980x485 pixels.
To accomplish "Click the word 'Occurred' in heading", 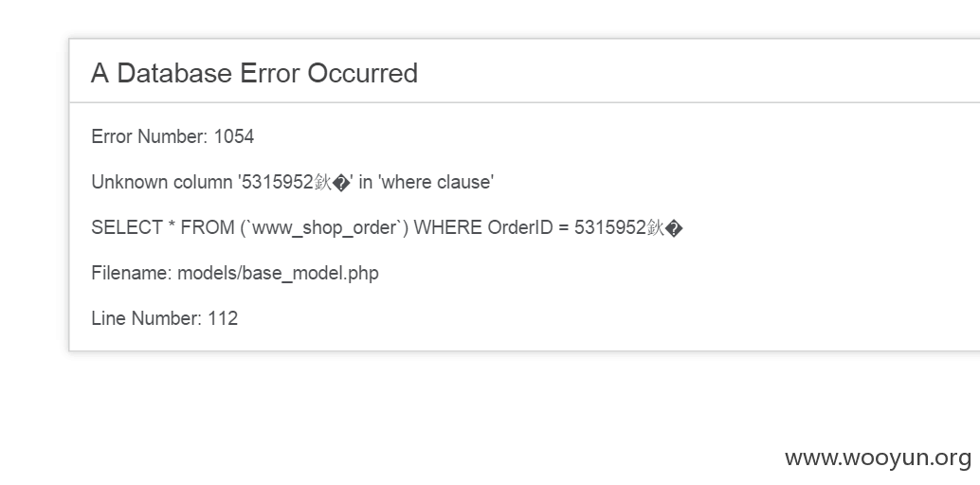I will pos(362,73).
